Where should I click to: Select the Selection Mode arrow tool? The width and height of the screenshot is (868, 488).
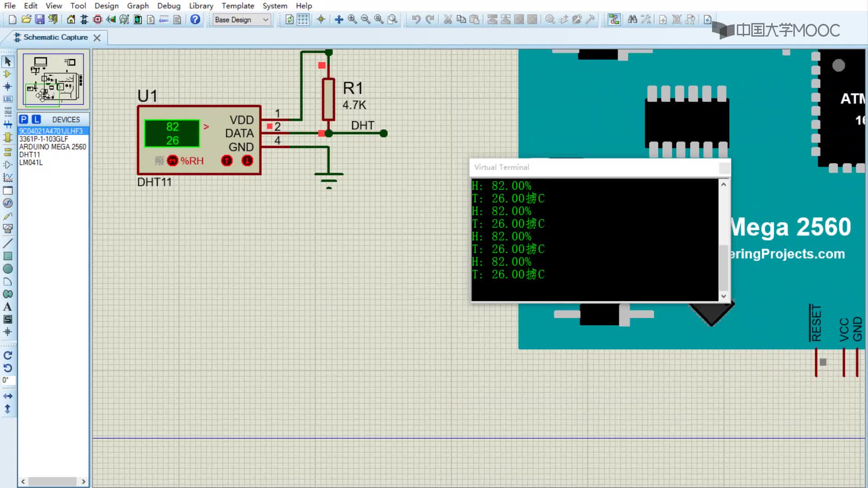tap(8, 61)
